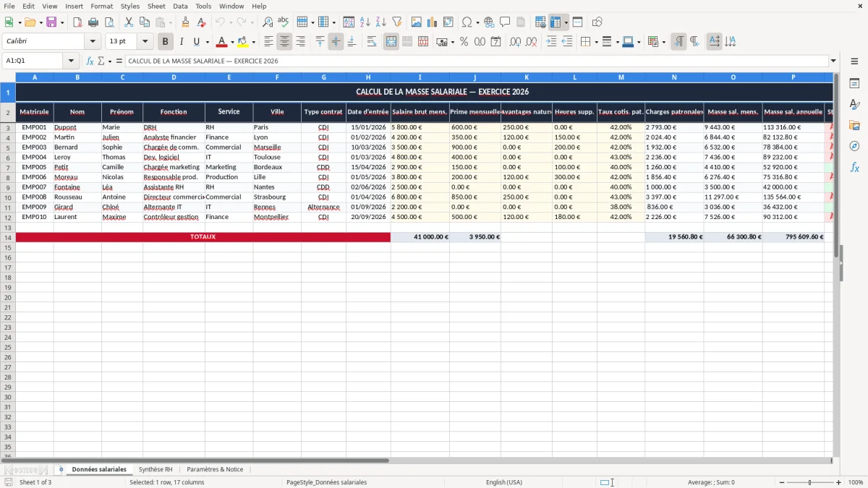Open Font Color dropdown arrow
This screenshot has width=868, height=488.
click(232, 42)
